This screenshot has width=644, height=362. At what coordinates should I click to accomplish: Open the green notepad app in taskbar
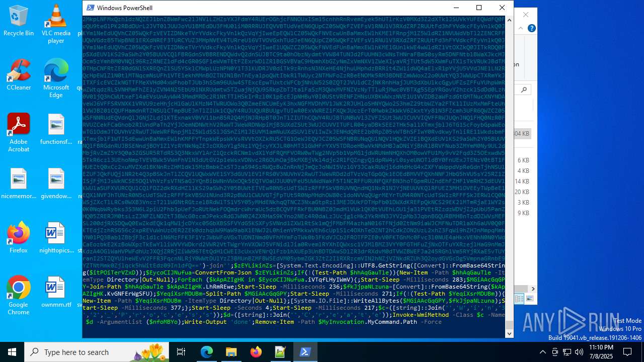[x=280, y=352]
